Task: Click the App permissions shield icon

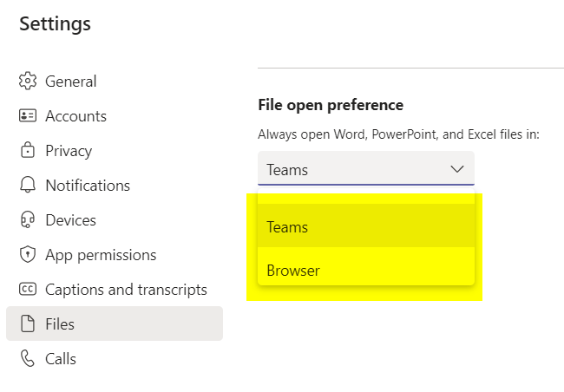Action: (x=27, y=255)
